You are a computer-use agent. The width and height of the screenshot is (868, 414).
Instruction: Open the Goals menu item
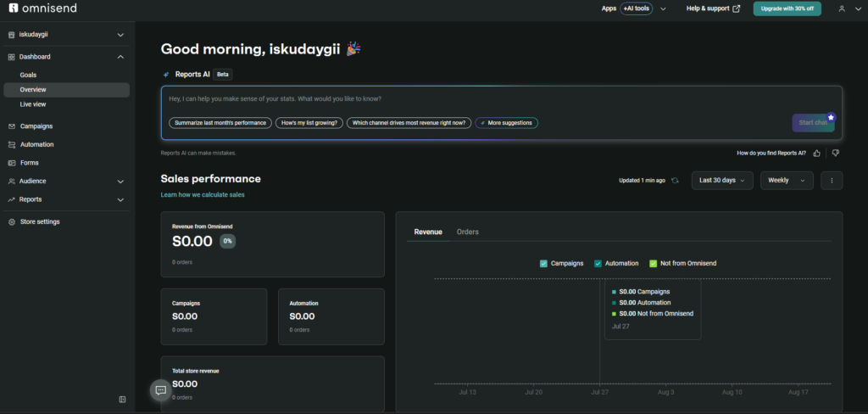[x=28, y=75]
